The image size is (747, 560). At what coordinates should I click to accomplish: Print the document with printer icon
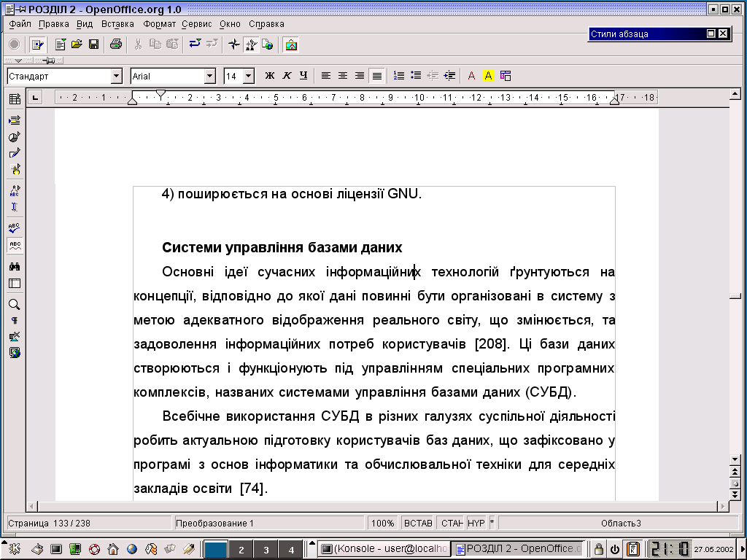[x=115, y=44]
